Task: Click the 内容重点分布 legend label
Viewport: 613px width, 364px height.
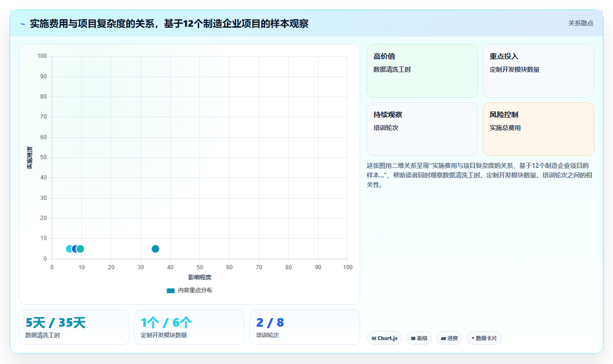Action: pos(195,290)
